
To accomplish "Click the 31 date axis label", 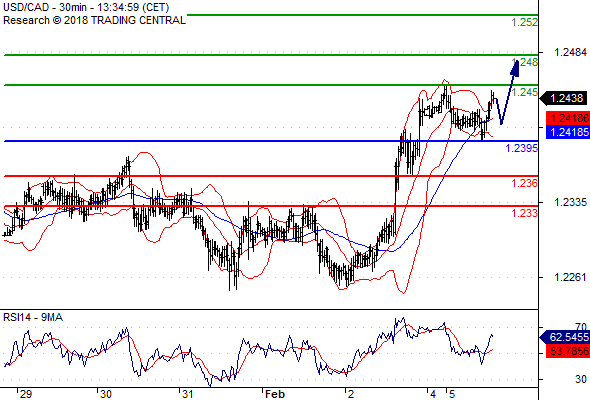I will (187, 394).
